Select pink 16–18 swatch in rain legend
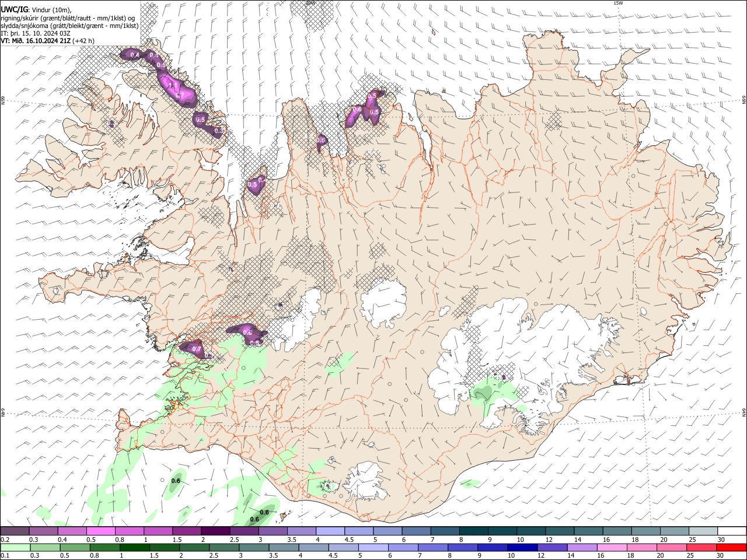The width and height of the screenshot is (747, 560). click(612, 548)
